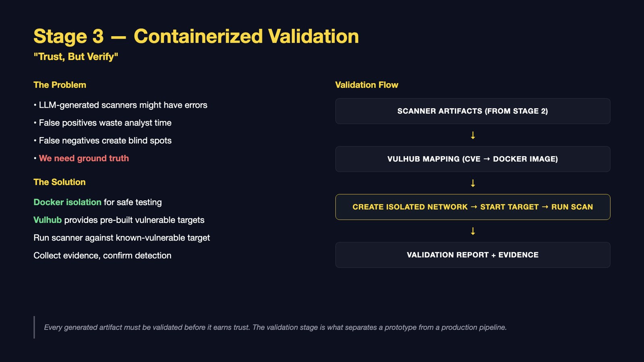
Task: Click the green Docker isolation text
Action: coord(67,202)
